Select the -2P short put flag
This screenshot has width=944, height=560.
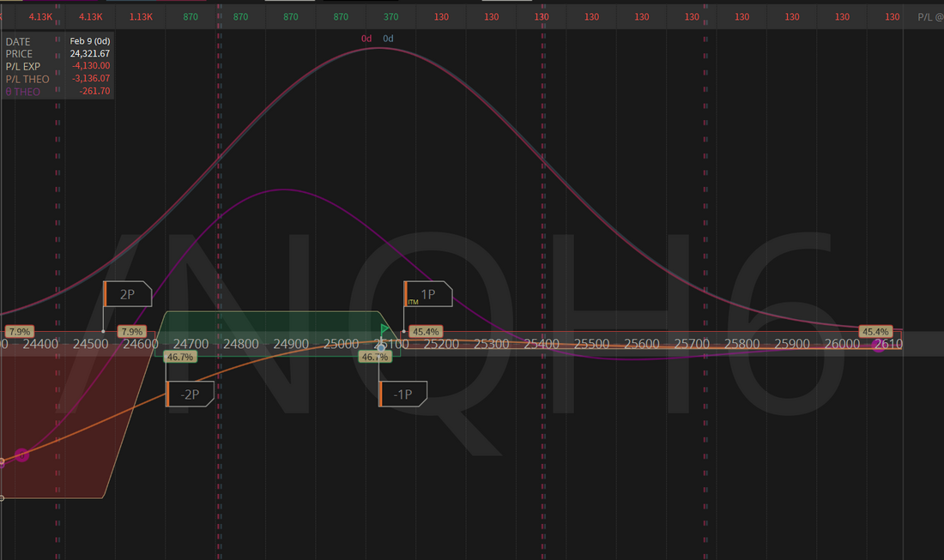click(x=190, y=394)
